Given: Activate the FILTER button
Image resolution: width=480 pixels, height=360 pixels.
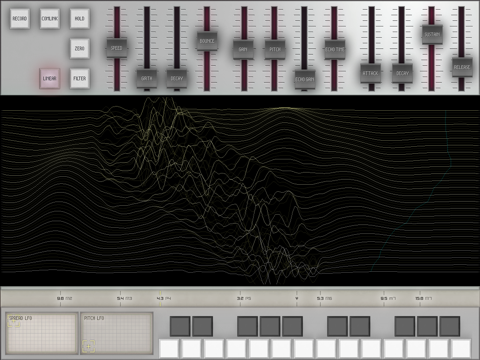Looking at the screenshot, I should click(80, 79).
